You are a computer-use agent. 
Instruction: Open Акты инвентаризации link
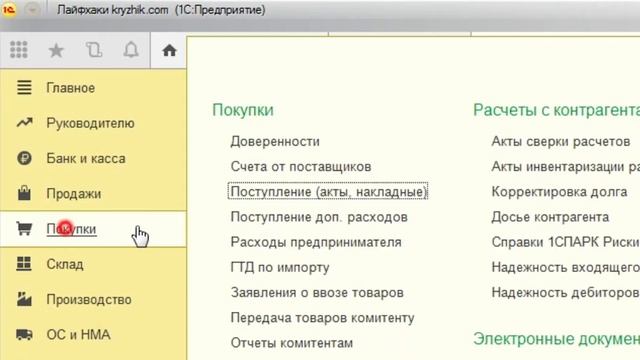(x=566, y=167)
